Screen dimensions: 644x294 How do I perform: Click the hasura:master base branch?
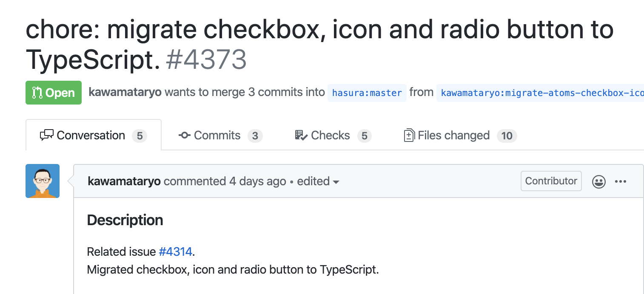[367, 93]
